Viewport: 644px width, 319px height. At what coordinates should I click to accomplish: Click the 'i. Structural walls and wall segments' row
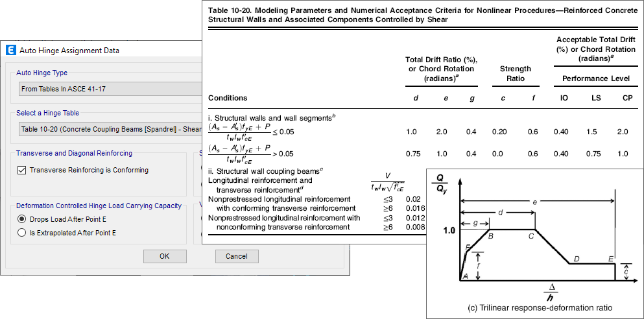click(x=272, y=117)
